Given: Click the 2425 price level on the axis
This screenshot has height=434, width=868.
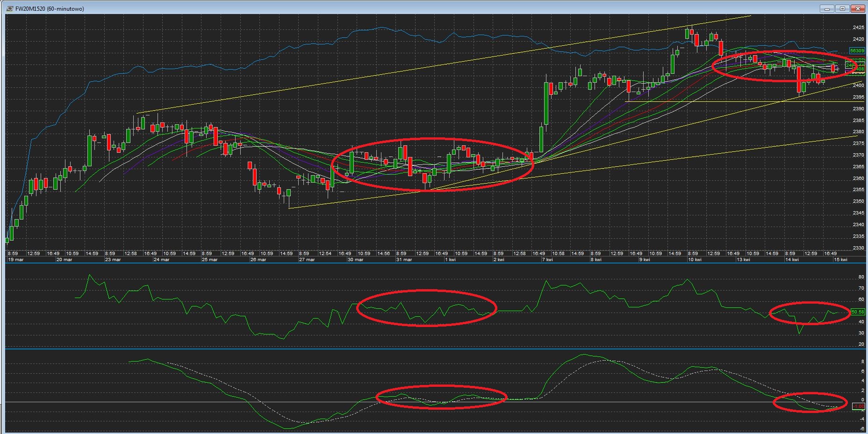Looking at the screenshot, I should [x=858, y=27].
